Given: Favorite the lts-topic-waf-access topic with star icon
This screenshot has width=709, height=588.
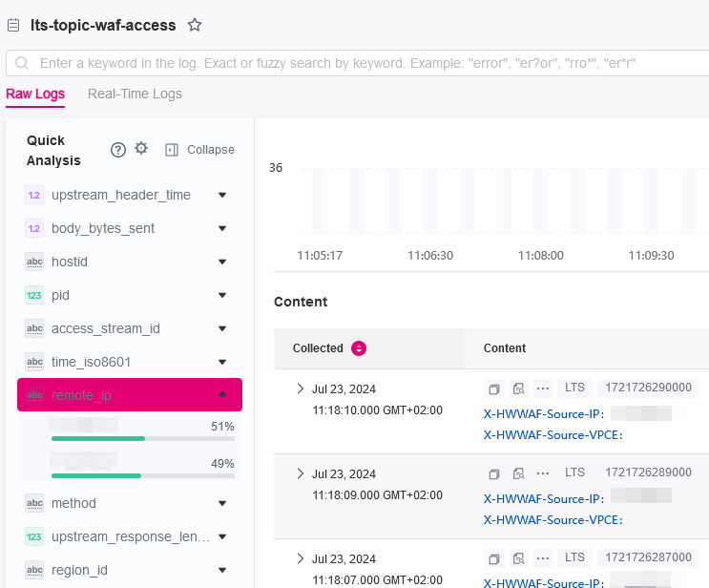Looking at the screenshot, I should pyautogui.click(x=195, y=26).
